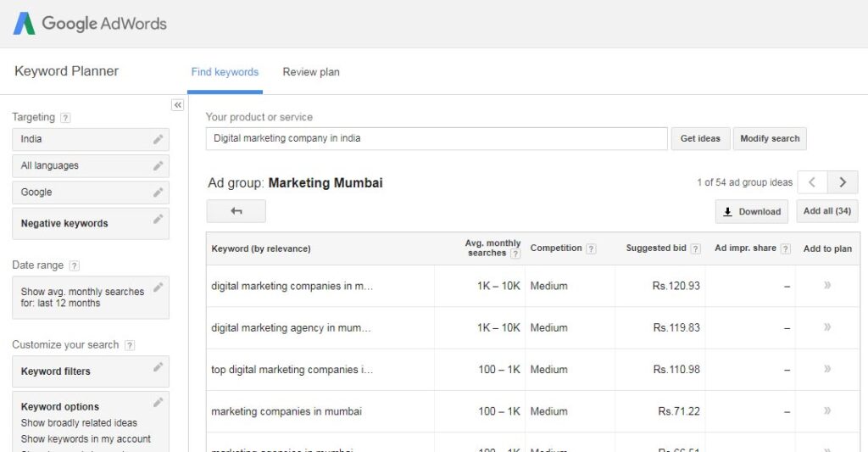
Task: Click the Get ideas button
Action: pyautogui.click(x=700, y=138)
